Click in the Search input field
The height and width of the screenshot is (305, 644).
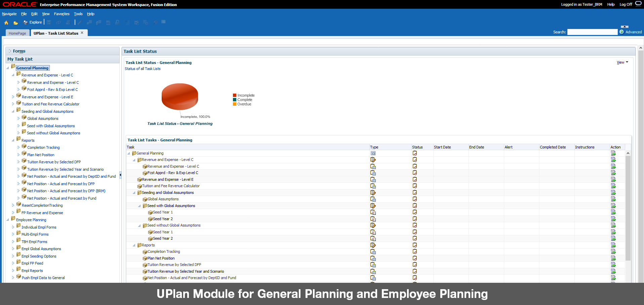592,32
